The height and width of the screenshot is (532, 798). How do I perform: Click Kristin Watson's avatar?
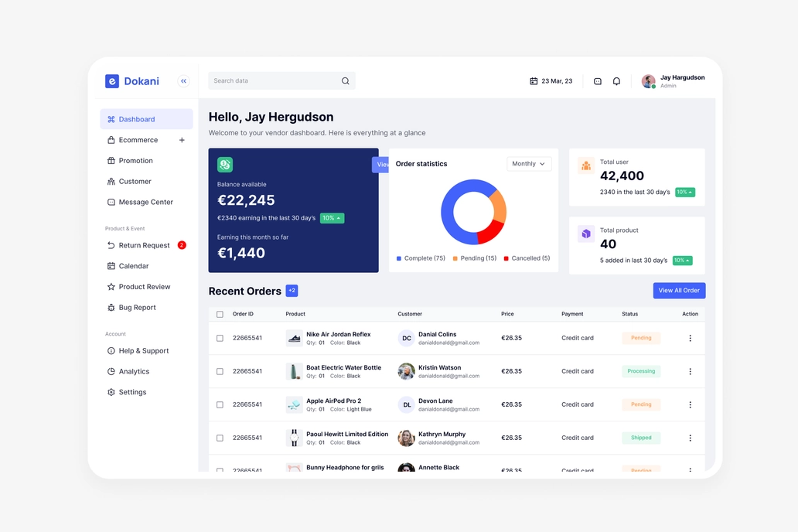pos(406,372)
